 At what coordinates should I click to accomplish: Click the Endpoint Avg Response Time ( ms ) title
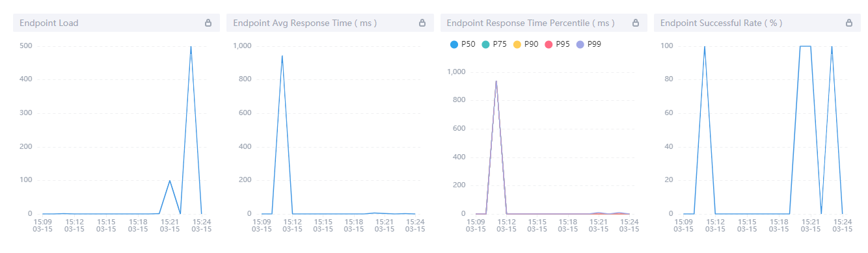[x=305, y=23]
